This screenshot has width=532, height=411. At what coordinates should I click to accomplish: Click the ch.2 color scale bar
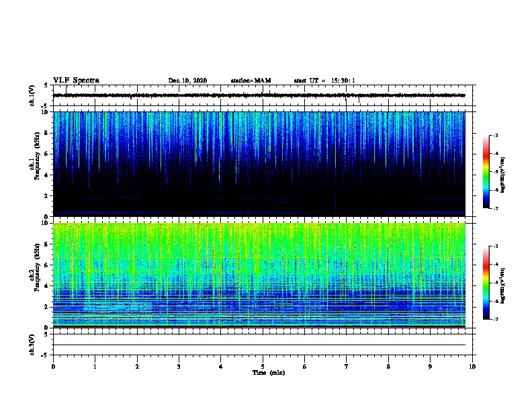(486, 283)
